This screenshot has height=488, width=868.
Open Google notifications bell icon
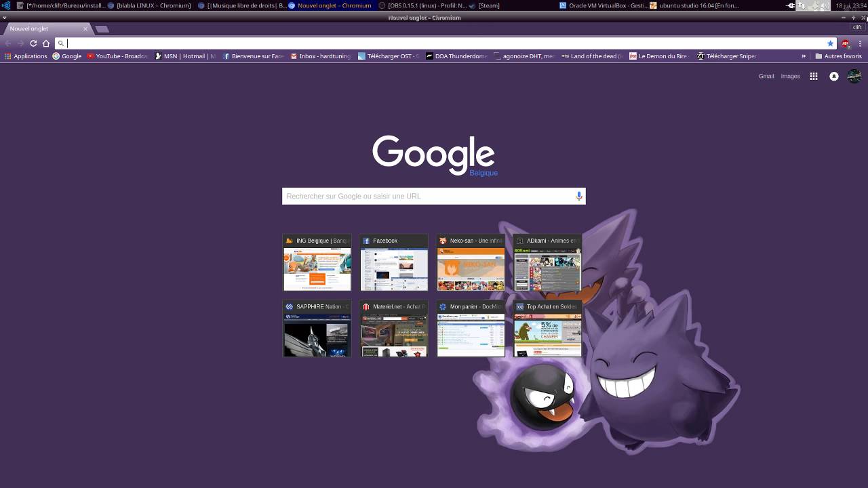coord(834,77)
